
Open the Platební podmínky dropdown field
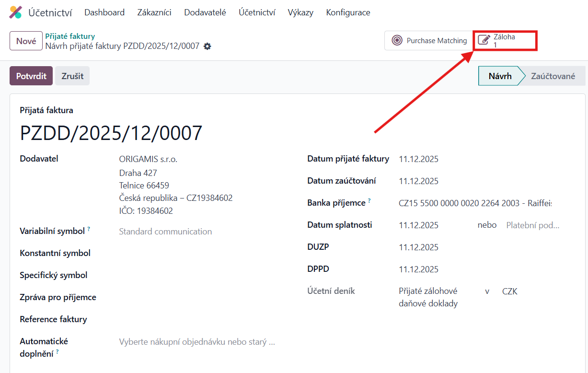533,225
